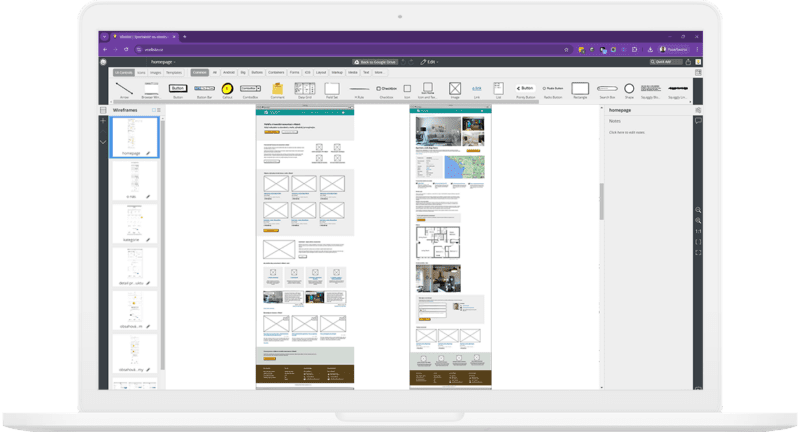Select the Checkbox control in the library
Screen dimensions: 800x432
point(386,89)
